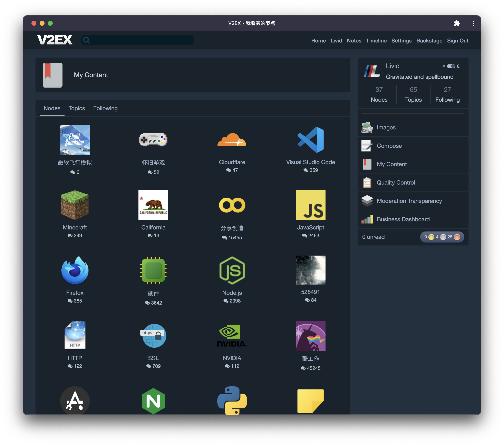This screenshot has height=445, width=504.
Task: Switch to the Following tab
Action: point(105,108)
